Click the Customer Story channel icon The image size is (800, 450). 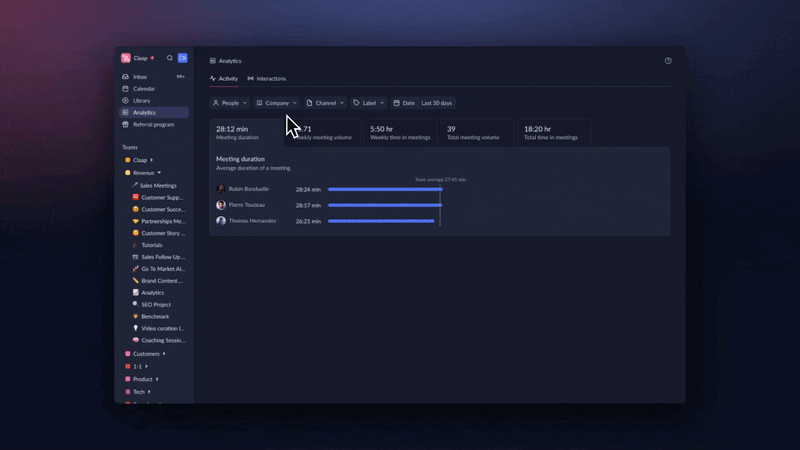point(135,233)
